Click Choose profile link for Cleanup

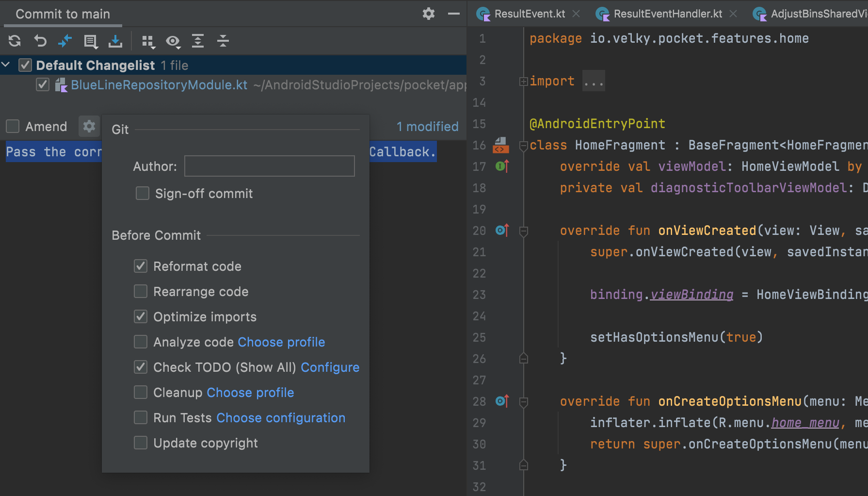(x=250, y=393)
